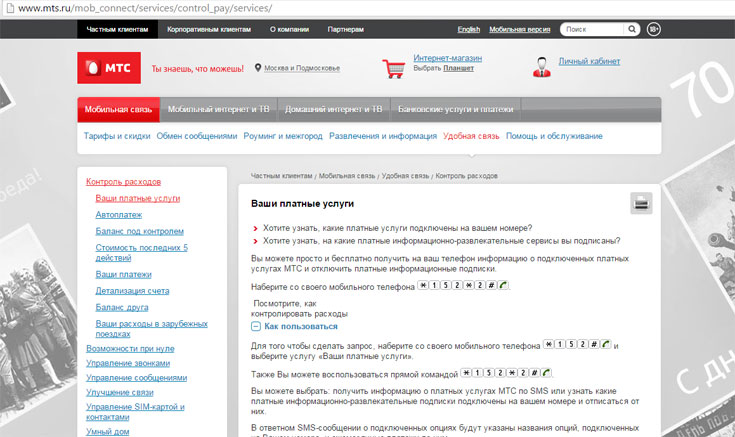Open Тарифы и скидки submenu

(117, 136)
